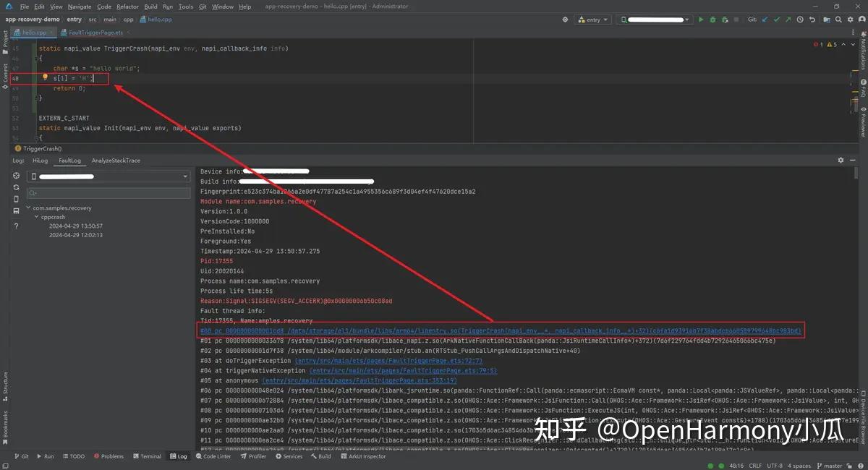The width and height of the screenshot is (868, 470).
Task: Click the Git commit checkmark icon
Action: click(777, 19)
